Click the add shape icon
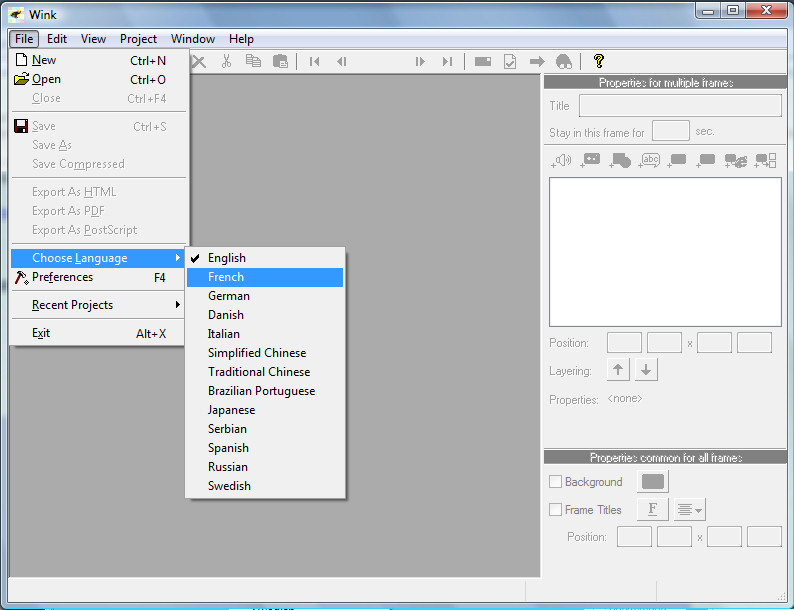Image resolution: width=794 pixels, height=610 pixels. point(620,160)
